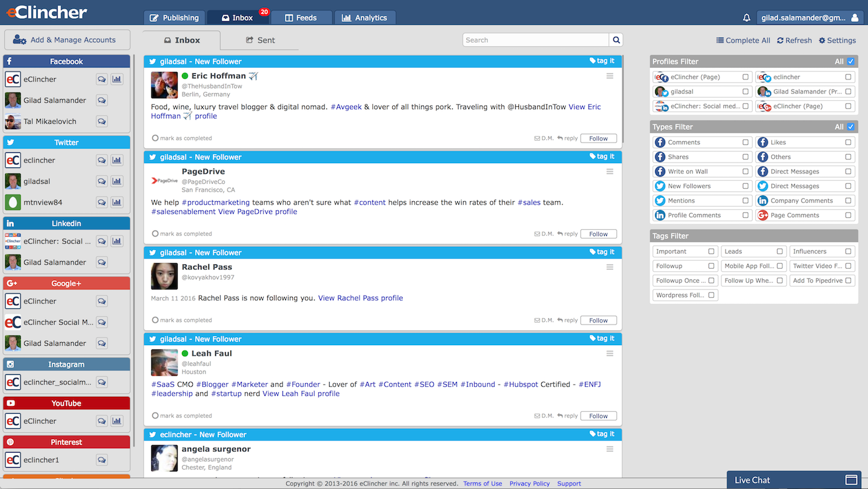Image resolution: width=868 pixels, height=489 pixels.
Task: Refresh the inbox
Action: click(794, 41)
